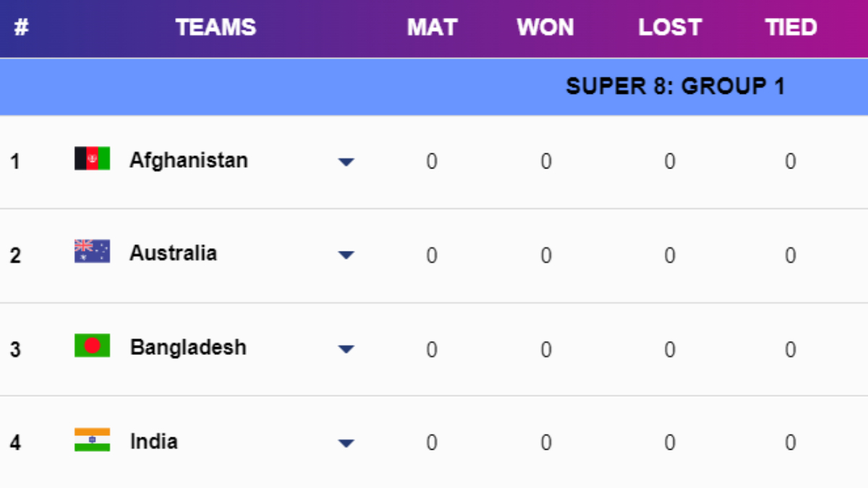Open the Australia team name link
The image size is (868, 488).
173,253
